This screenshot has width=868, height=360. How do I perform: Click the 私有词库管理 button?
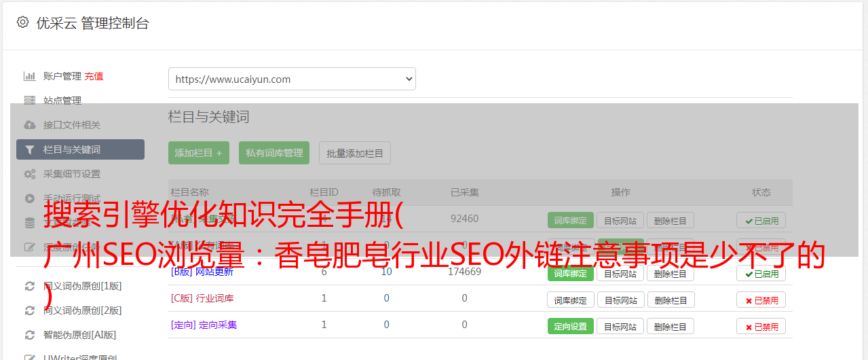pos(274,153)
